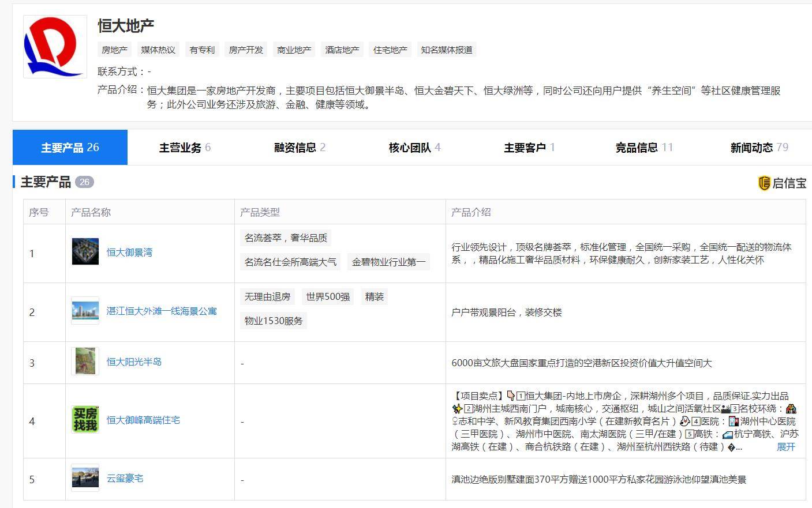Click the 媒体热议 tag
The image size is (812, 508).
pos(158,50)
